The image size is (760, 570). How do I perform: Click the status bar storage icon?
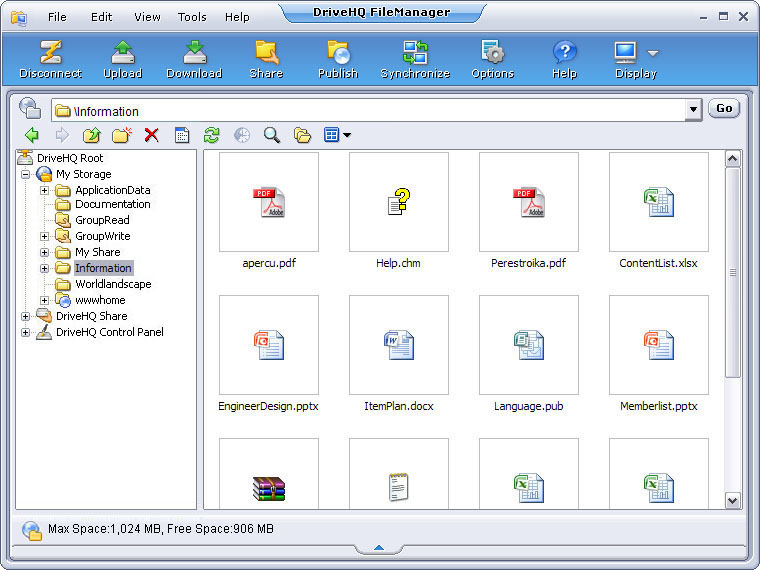coord(32,531)
